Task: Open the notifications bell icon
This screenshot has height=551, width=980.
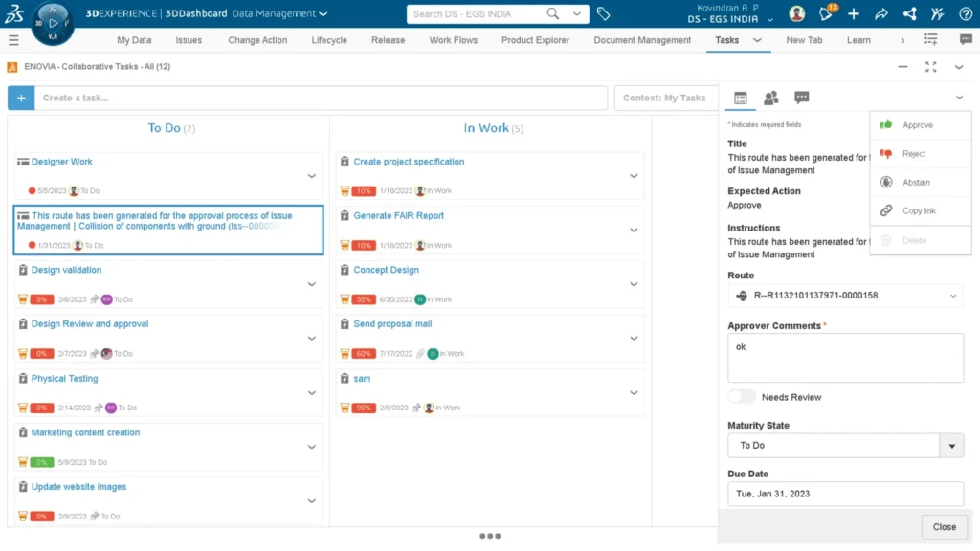Action: point(825,13)
